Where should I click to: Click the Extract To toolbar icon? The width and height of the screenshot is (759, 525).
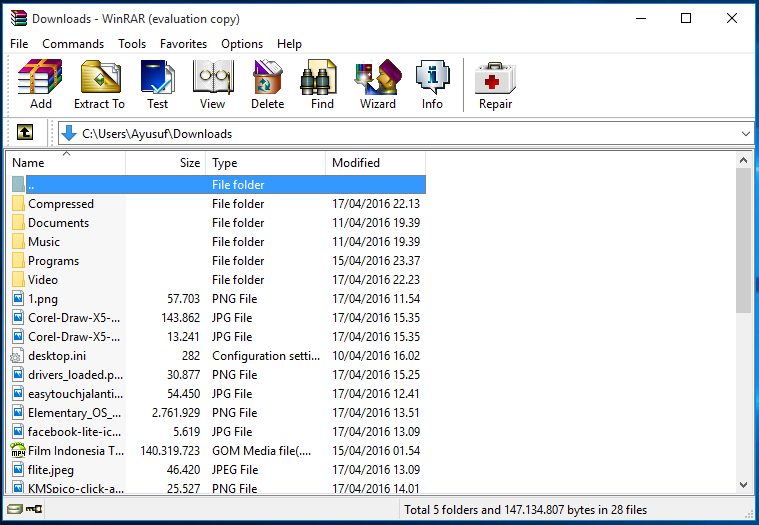(101, 76)
